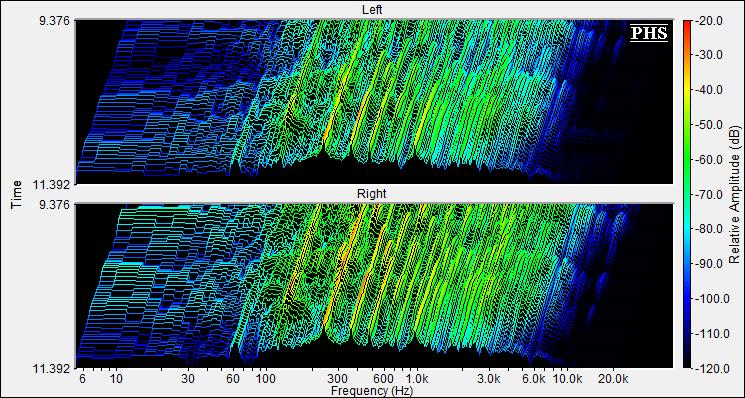Click the Left spectrogram plot area
Screen dimensions: 745x398
pos(374,102)
